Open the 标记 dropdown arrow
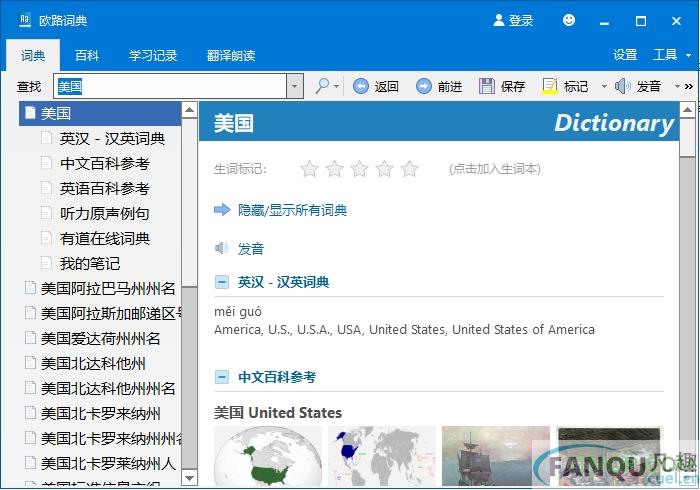The image size is (700, 490). (x=604, y=86)
